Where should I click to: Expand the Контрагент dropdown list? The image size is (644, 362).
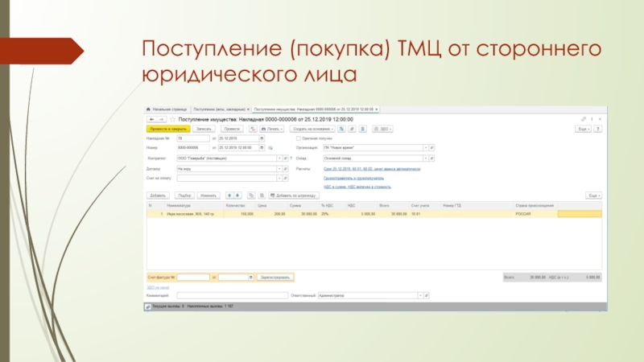279,158
